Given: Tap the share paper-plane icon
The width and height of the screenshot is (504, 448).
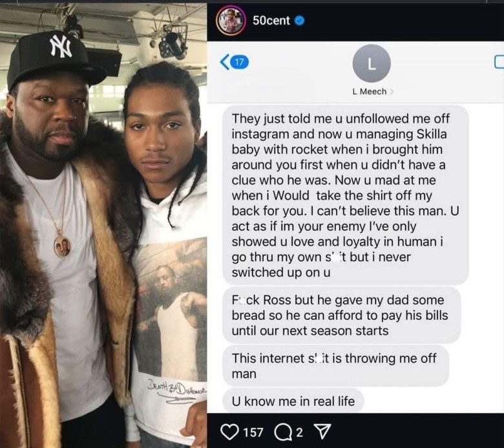Looking at the screenshot, I should [322, 431].
